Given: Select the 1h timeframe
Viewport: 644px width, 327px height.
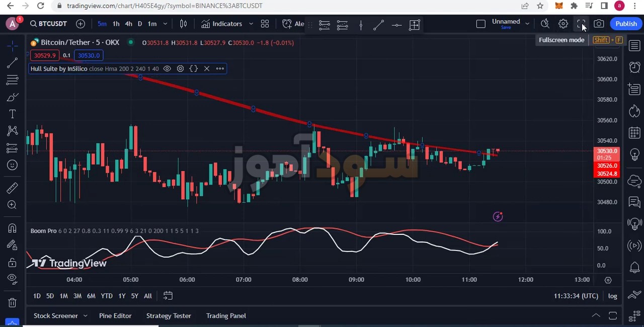Looking at the screenshot, I should [116, 24].
